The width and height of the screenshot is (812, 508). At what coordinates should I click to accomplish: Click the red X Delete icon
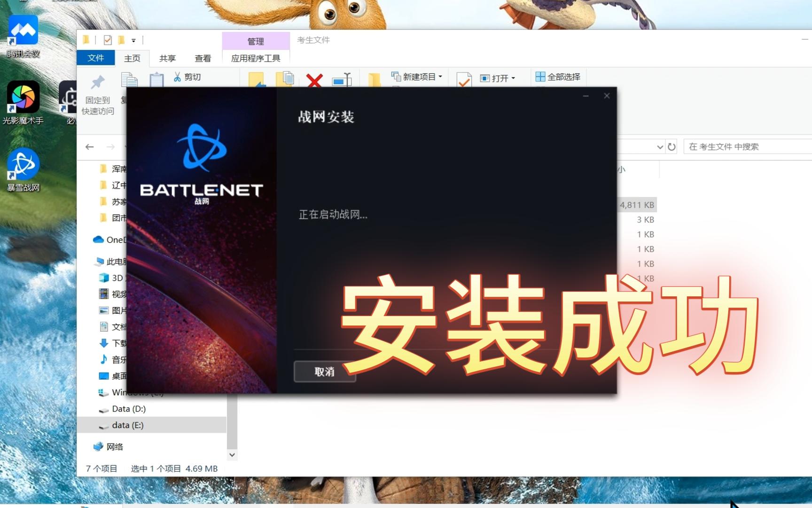pyautogui.click(x=314, y=80)
